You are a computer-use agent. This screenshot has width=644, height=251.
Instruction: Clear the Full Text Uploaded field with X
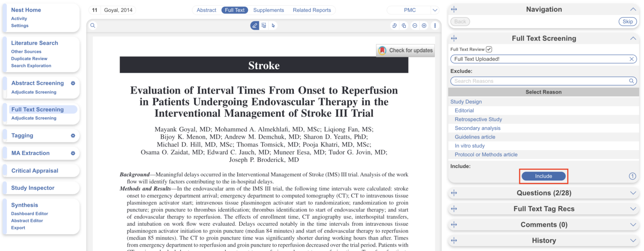pyautogui.click(x=632, y=59)
